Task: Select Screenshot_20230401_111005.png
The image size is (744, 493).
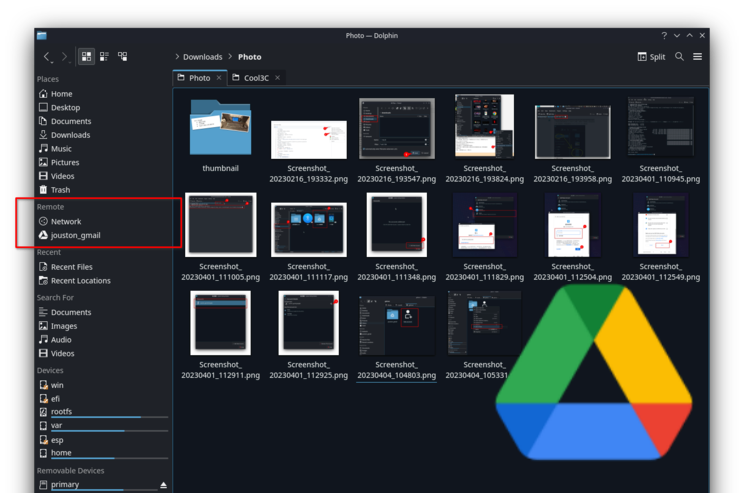Action: (221, 237)
